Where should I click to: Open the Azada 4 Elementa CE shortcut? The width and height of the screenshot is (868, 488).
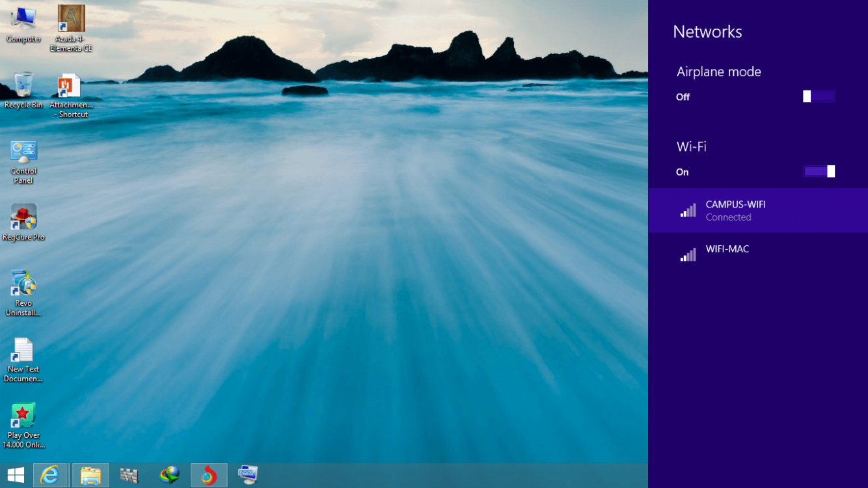(71, 29)
